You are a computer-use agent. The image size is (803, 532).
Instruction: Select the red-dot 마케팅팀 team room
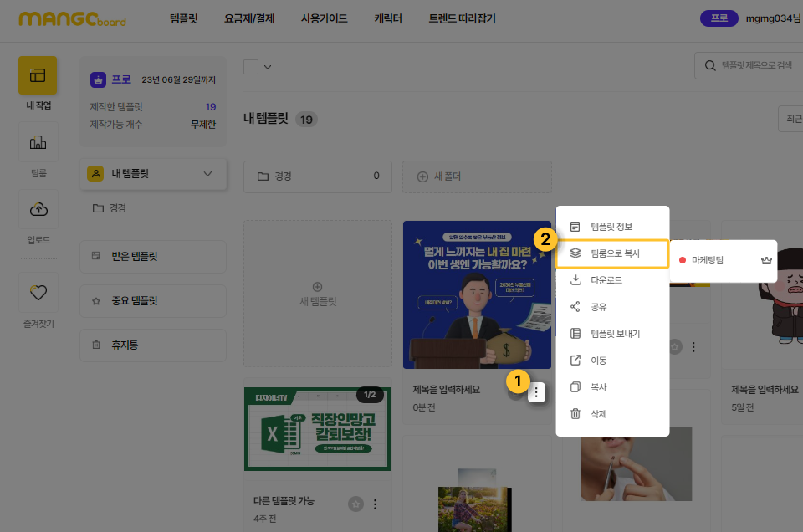[707, 260]
